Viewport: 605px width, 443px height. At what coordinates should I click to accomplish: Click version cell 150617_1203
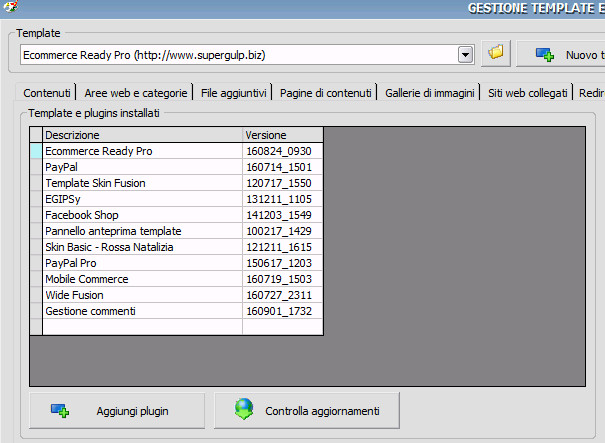tap(282, 263)
